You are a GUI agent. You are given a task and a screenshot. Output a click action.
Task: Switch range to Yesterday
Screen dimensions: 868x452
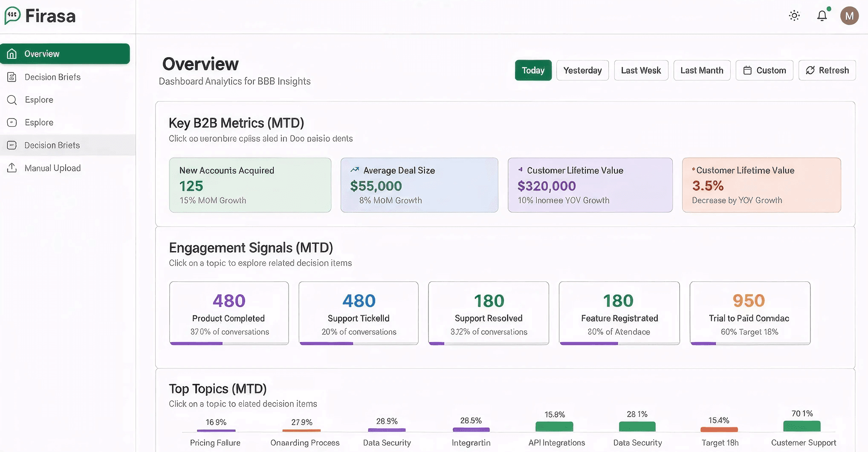(582, 70)
